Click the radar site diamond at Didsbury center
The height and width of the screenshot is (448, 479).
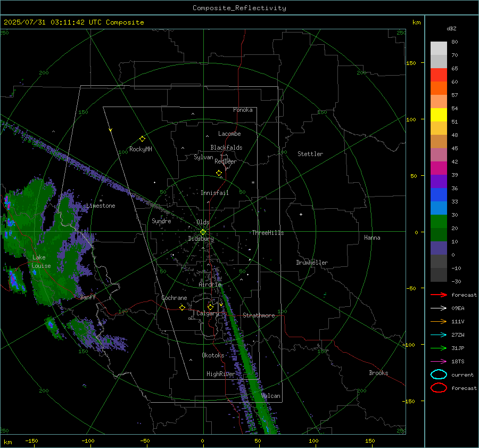coord(203,232)
